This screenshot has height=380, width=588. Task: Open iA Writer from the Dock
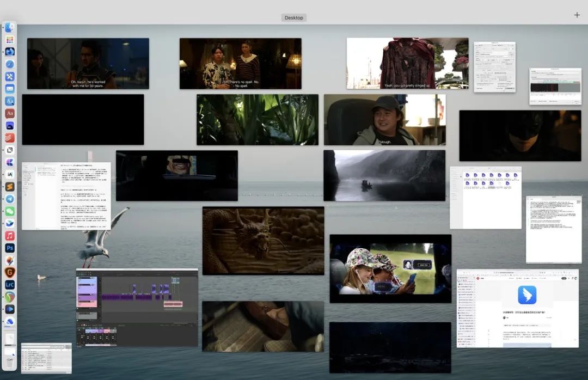click(10, 174)
